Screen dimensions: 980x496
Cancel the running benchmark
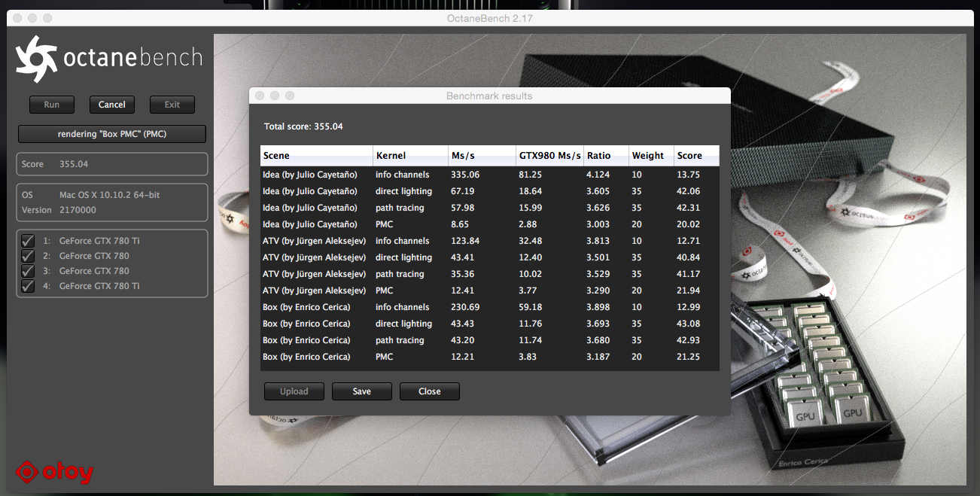(x=112, y=105)
